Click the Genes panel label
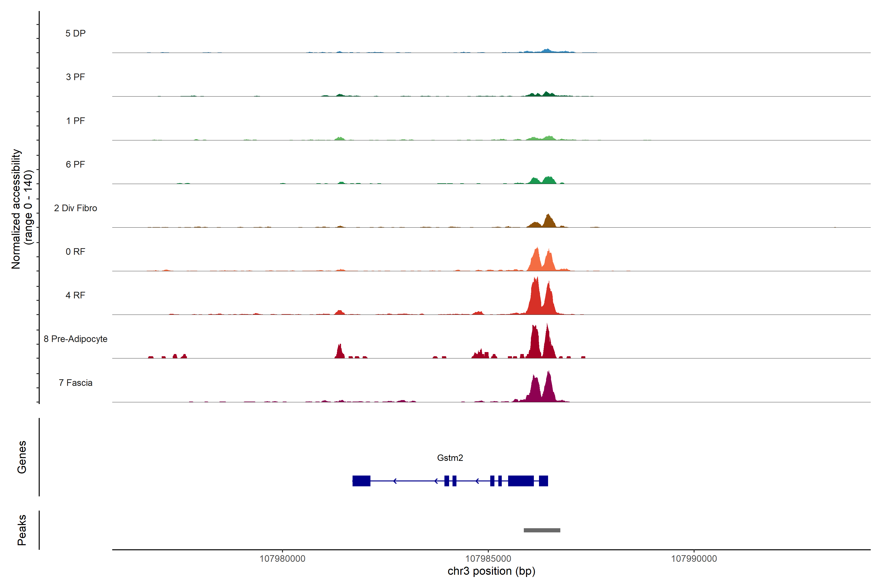 point(22,457)
